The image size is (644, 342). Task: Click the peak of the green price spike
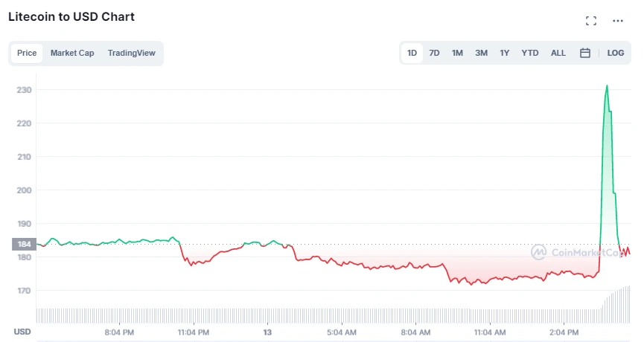pos(607,85)
